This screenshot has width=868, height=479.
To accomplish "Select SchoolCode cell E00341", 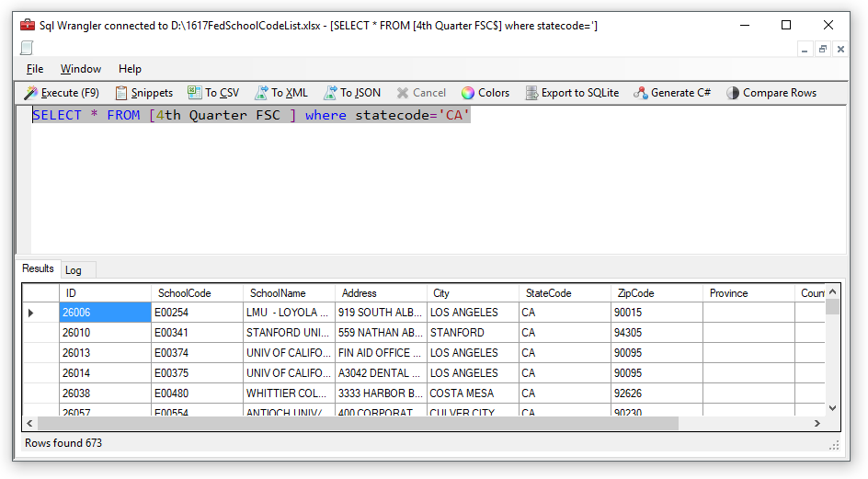I will 197,332.
